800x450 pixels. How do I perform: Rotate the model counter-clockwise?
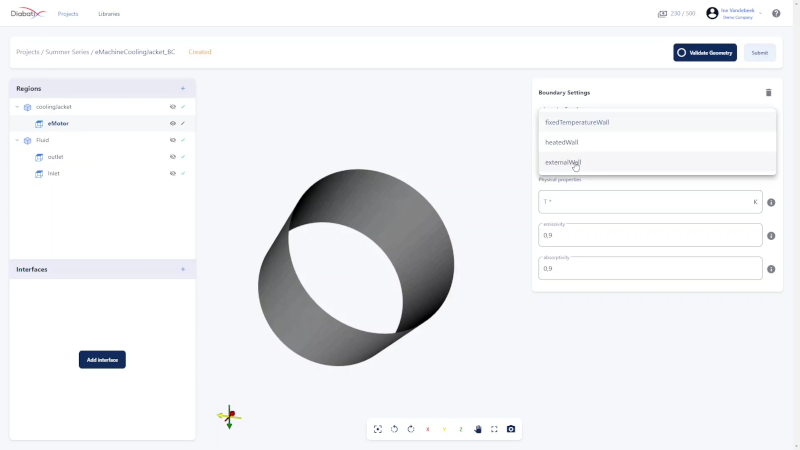(394, 429)
